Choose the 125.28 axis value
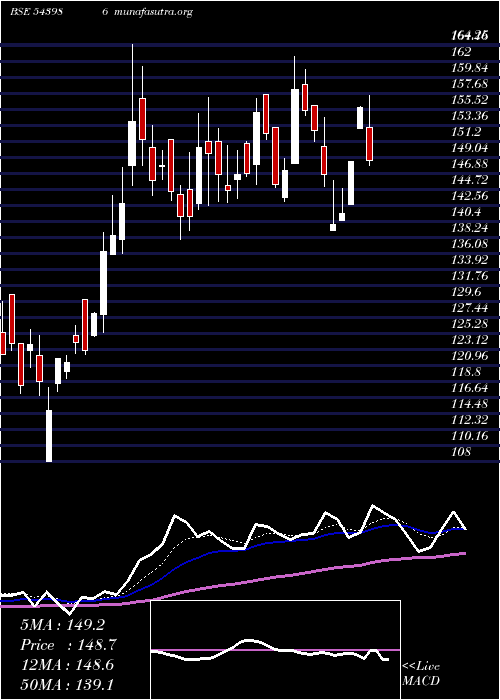Image resolution: width=500 pixels, height=700 pixels. (469, 324)
